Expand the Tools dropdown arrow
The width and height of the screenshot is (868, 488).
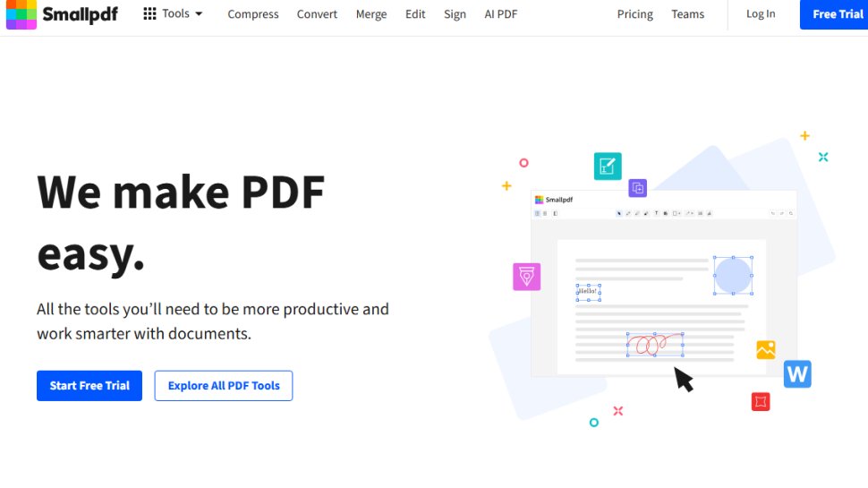[x=199, y=13]
